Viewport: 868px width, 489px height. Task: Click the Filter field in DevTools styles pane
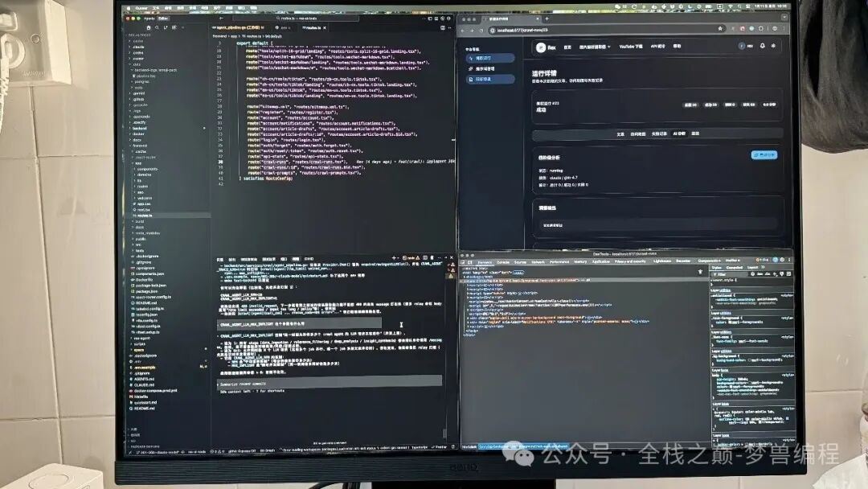[x=730, y=274]
